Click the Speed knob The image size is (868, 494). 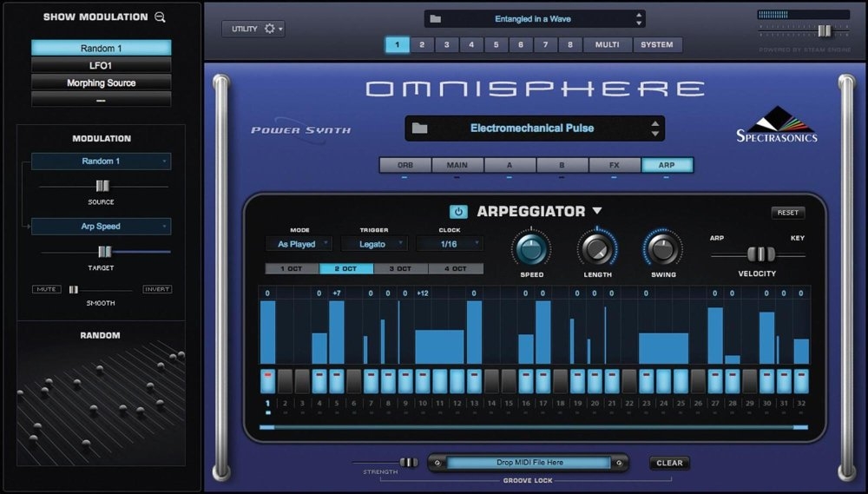pyautogui.click(x=531, y=249)
